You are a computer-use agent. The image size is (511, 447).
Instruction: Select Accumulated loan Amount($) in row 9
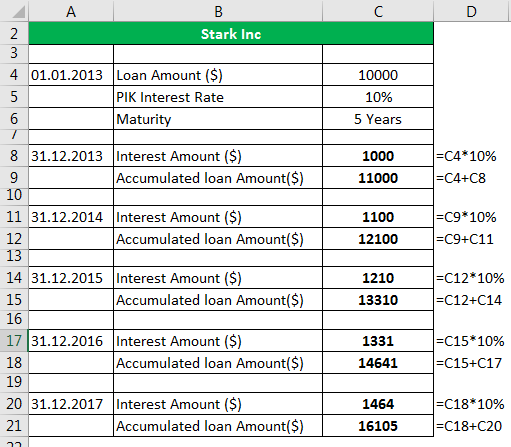(218, 178)
